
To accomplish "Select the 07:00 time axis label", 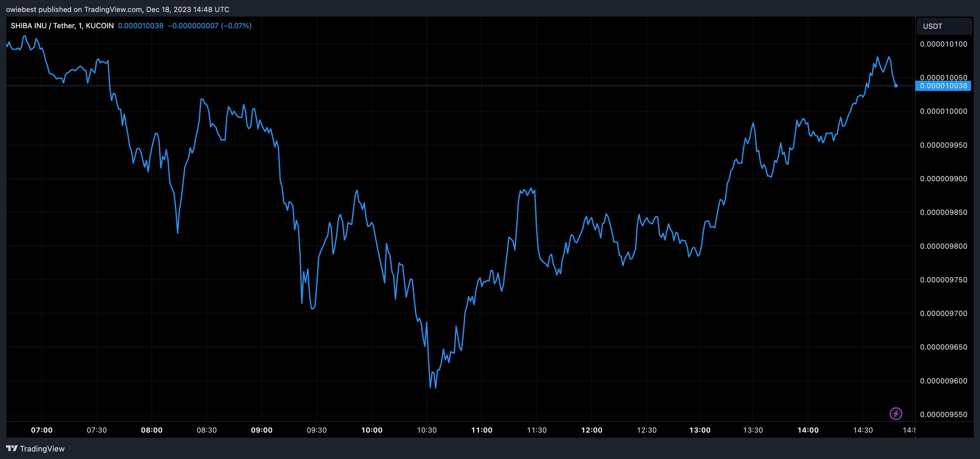I will pos(42,430).
